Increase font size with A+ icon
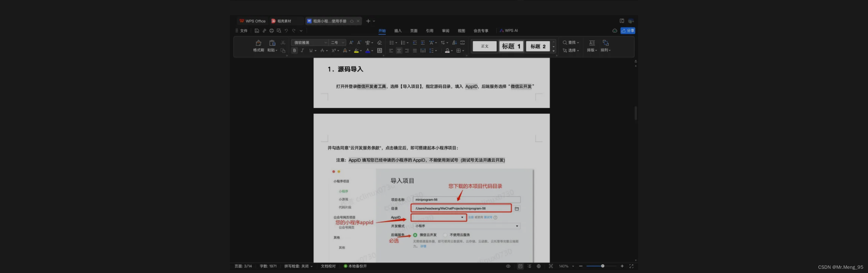 [351, 42]
